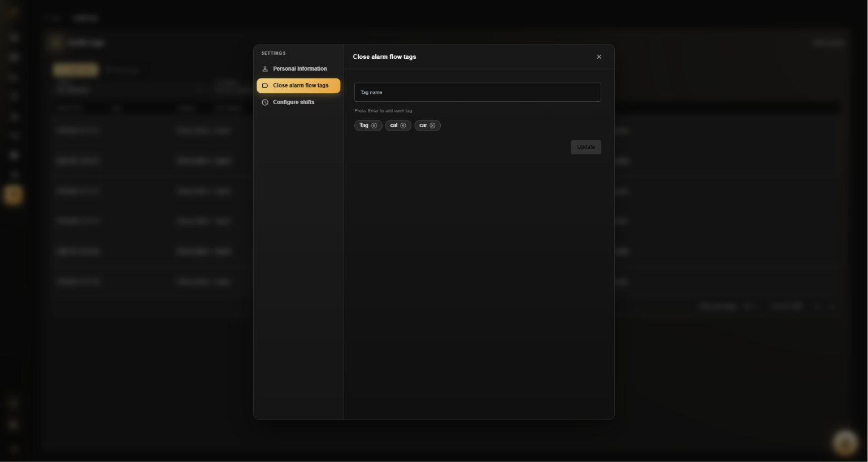Image resolution: width=868 pixels, height=462 pixels.
Task: Open Configure shifts settings
Action: [298, 102]
